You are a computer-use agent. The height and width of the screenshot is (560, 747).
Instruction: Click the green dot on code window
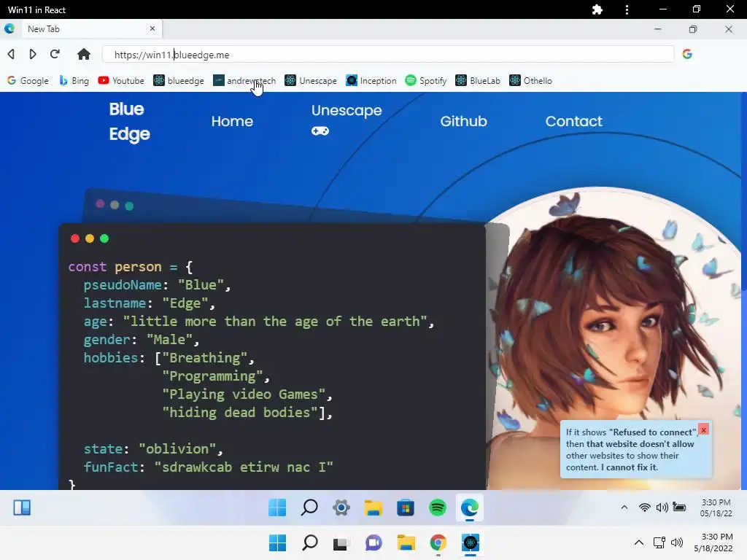click(x=104, y=238)
